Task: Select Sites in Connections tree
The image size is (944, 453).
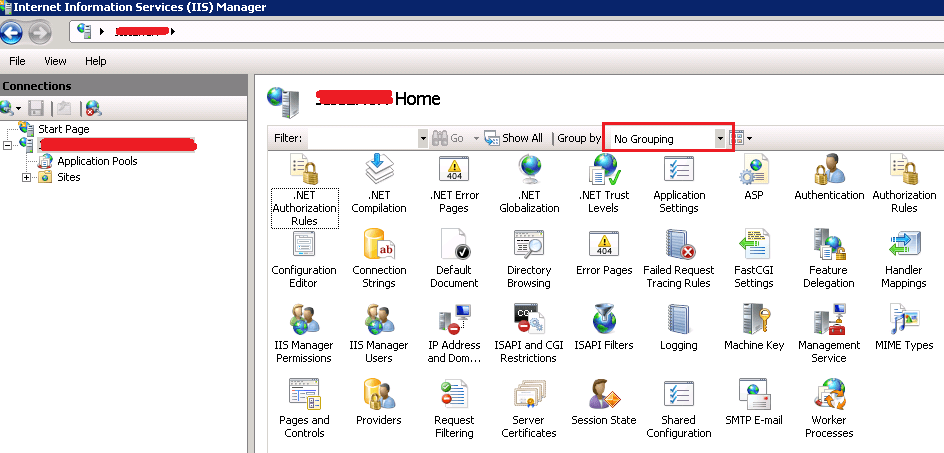Action: tap(69, 177)
